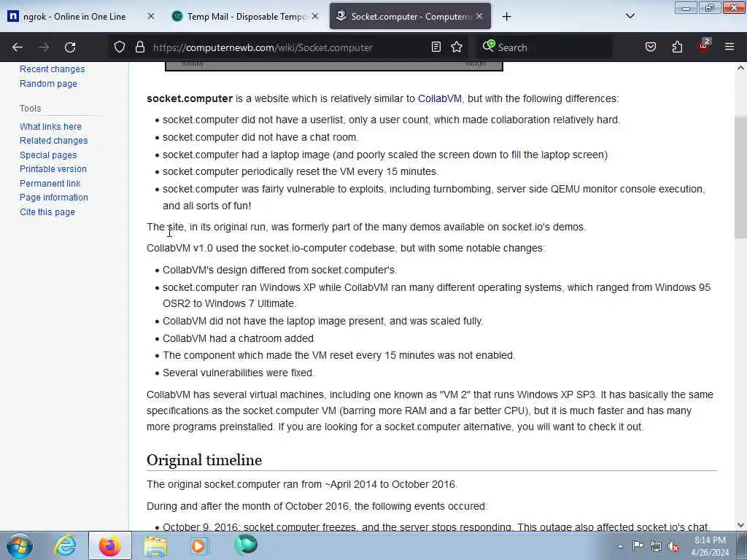Image resolution: width=747 pixels, height=560 pixels.
Task: Bookmark this page with the star icon
Action: click(x=457, y=47)
